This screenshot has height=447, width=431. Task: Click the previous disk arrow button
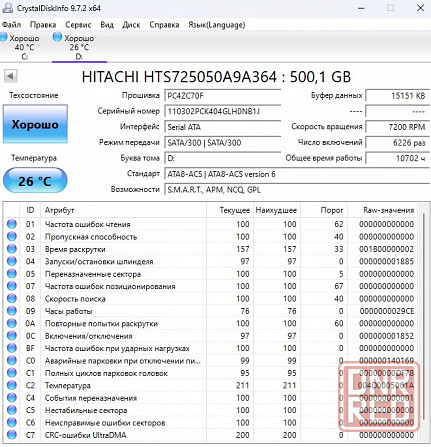10,76
